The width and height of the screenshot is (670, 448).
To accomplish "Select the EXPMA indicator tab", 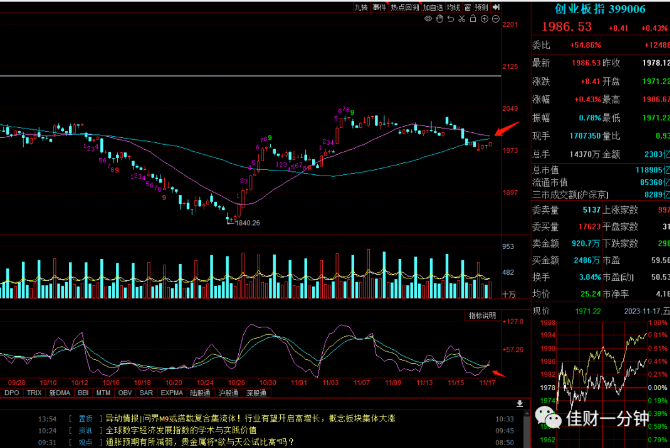I will pyautogui.click(x=172, y=392).
